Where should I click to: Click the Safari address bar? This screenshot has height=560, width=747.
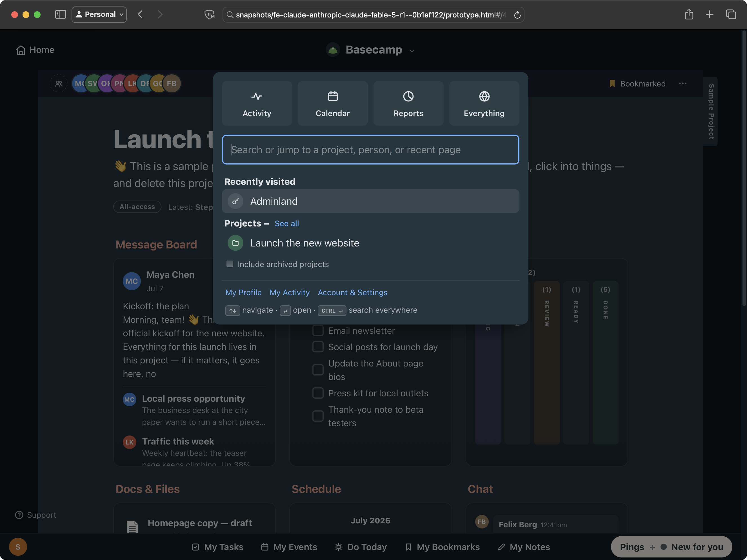pos(373,15)
